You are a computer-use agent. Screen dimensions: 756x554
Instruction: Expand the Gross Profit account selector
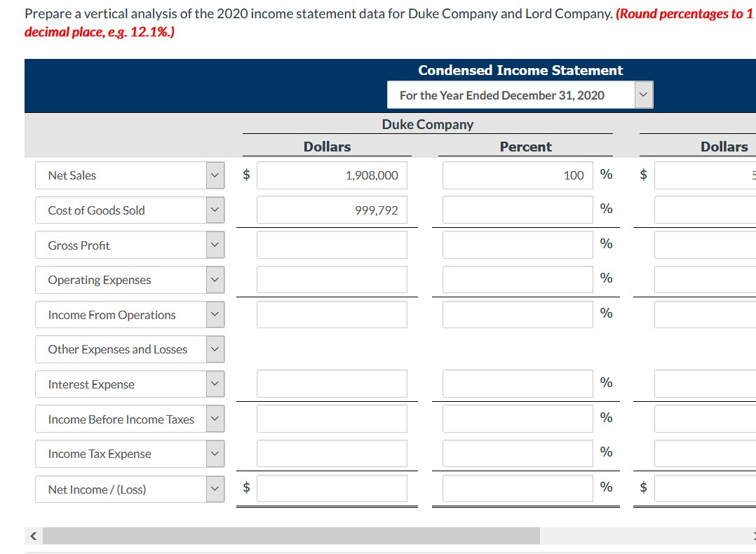(x=215, y=244)
